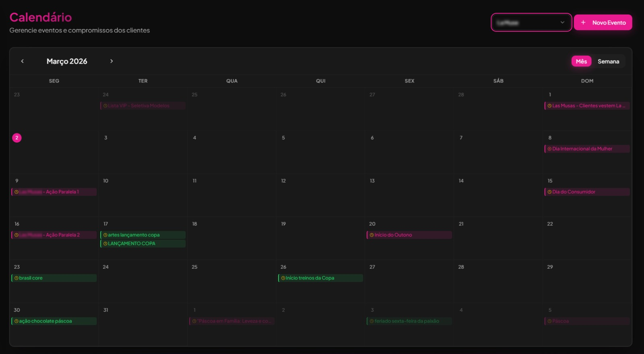Click clock icon on Início treinos da Copa
The width and height of the screenshot is (644, 354).
coord(283,278)
